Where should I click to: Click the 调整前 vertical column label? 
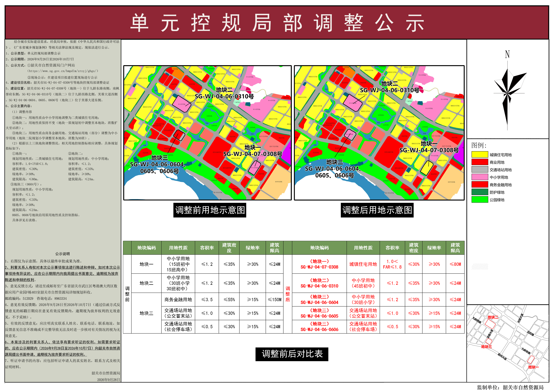[127, 294]
